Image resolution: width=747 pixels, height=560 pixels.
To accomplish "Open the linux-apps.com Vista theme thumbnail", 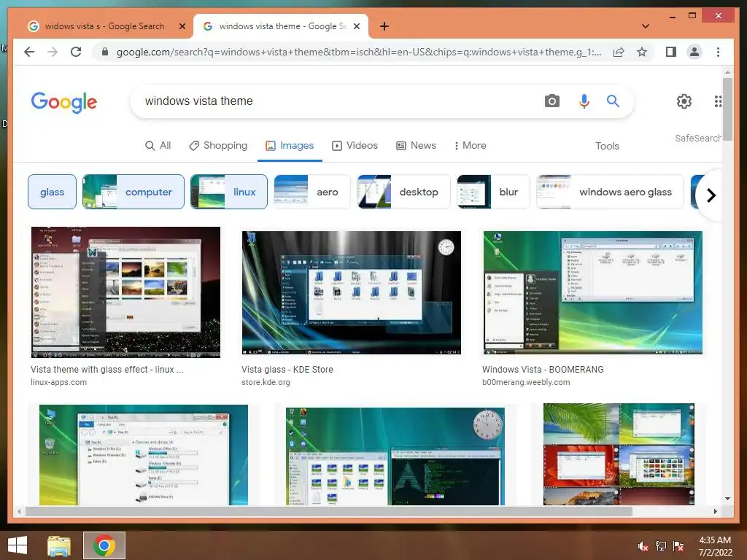I will click(125, 292).
